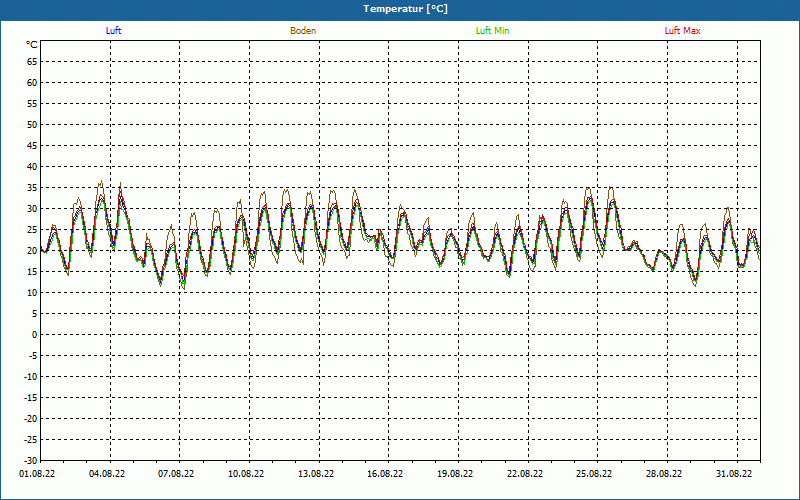
Task: Click the 35 y-axis value
Action: [32, 188]
